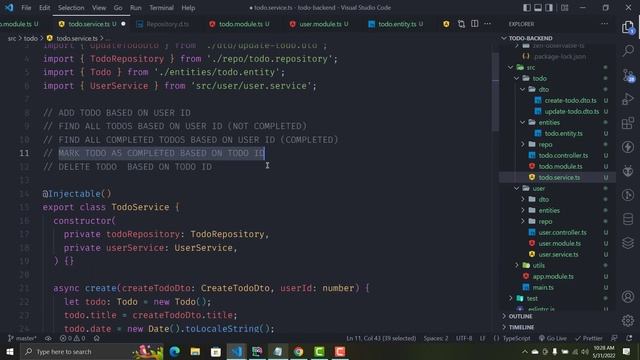Click the todo breadcrumb segment

pyautogui.click(x=30, y=38)
